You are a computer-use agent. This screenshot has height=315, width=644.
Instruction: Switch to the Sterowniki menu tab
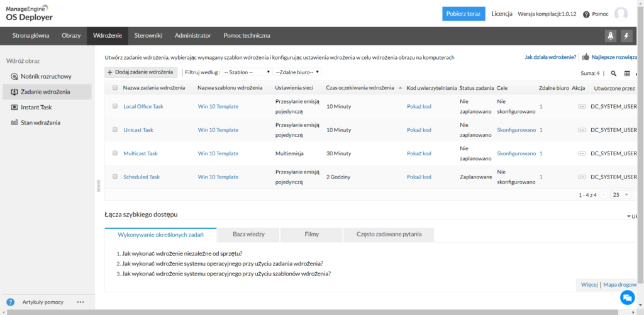click(x=148, y=36)
